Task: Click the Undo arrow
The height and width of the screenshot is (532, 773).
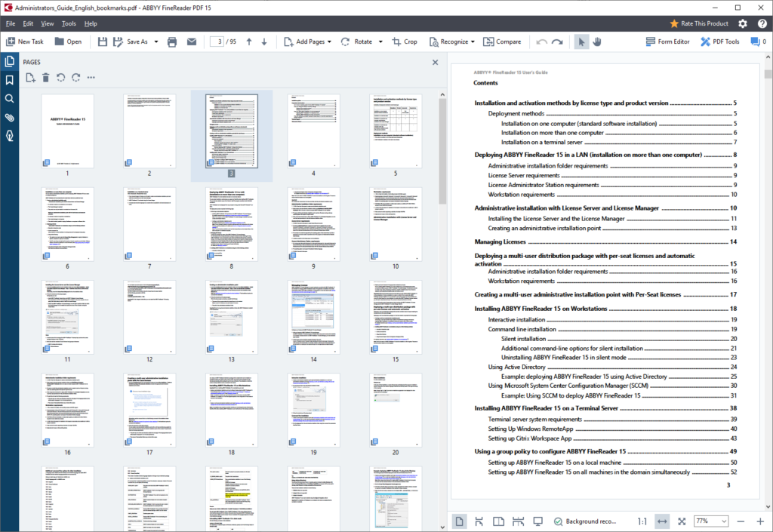Action: click(542, 42)
